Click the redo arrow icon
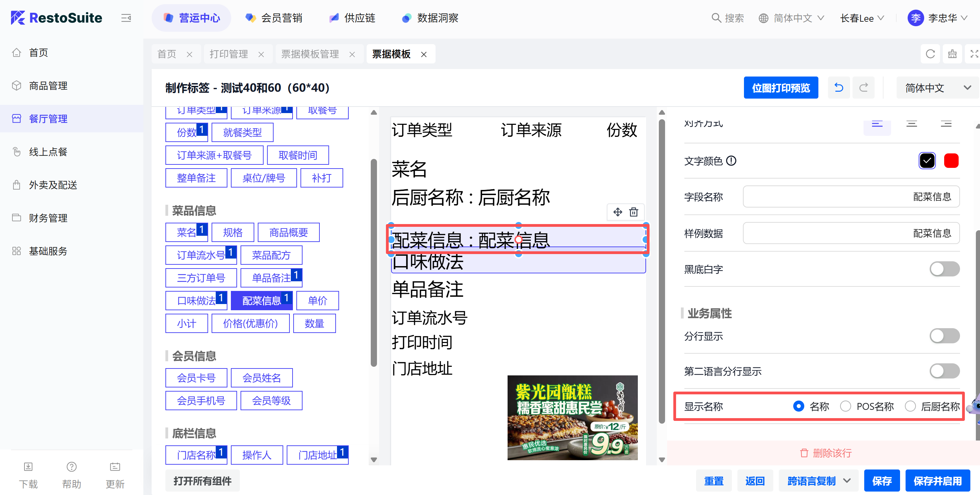 coord(863,88)
